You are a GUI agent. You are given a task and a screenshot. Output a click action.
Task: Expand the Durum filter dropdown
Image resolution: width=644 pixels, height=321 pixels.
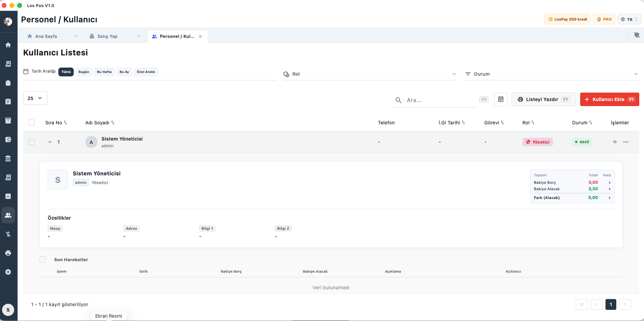coord(551,74)
